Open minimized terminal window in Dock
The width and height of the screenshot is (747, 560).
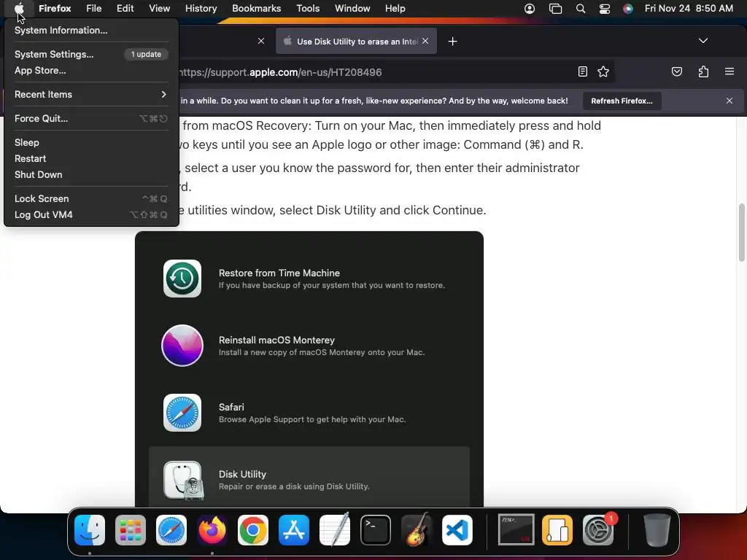tap(516, 529)
